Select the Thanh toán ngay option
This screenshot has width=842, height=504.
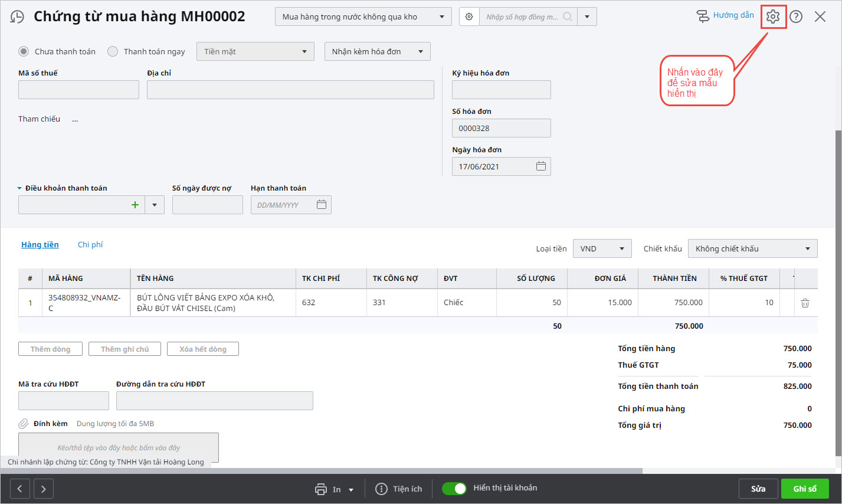[x=113, y=51]
